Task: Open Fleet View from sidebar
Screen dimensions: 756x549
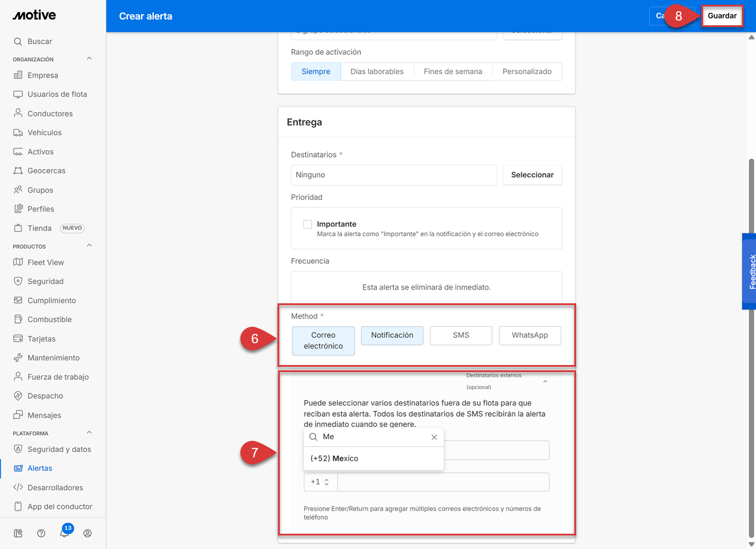Action: tap(45, 262)
